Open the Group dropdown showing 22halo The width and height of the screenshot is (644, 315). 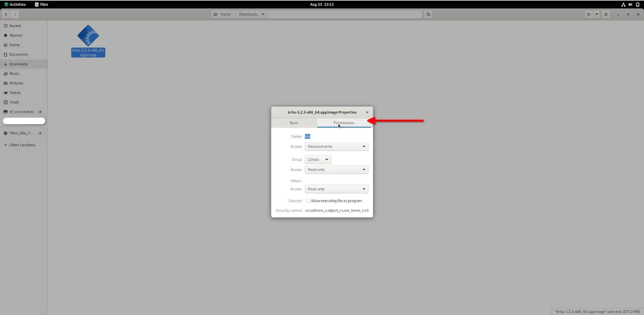point(318,160)
